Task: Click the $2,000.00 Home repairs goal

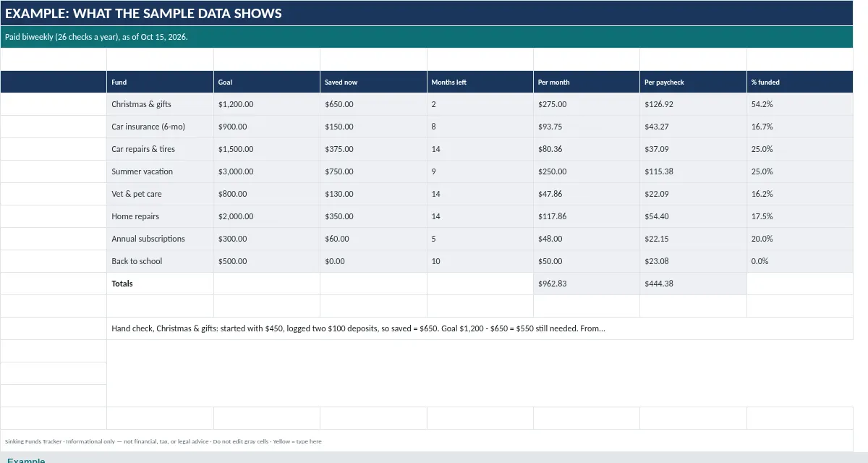Action: click(267, 216)
